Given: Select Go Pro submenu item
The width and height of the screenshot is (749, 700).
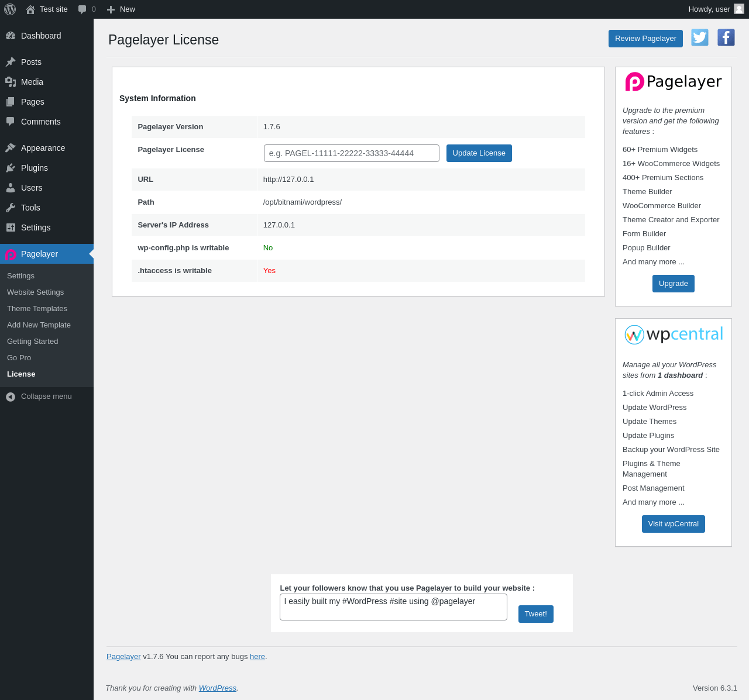Looking at the screenshot, I should point(19,358).
